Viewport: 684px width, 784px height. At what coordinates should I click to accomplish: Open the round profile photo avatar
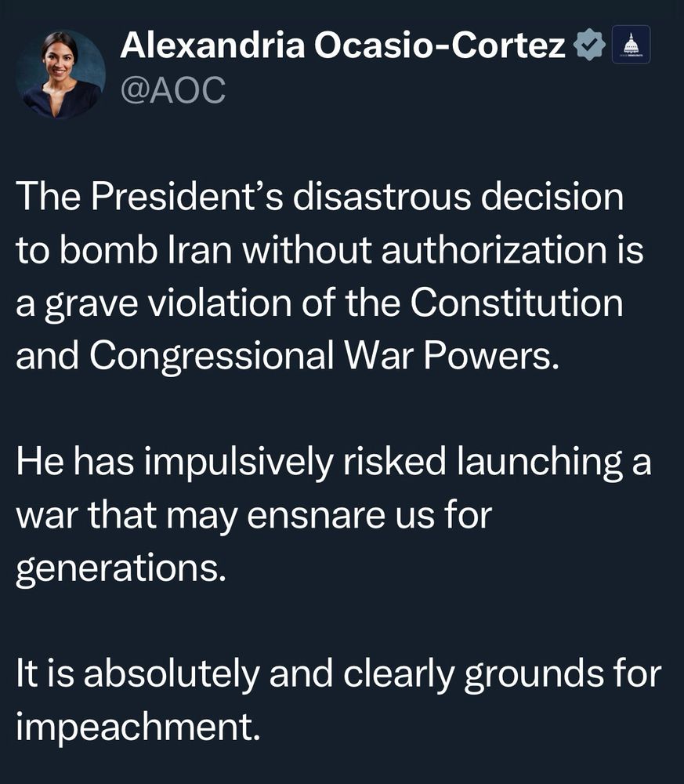[x=60, y=74]
